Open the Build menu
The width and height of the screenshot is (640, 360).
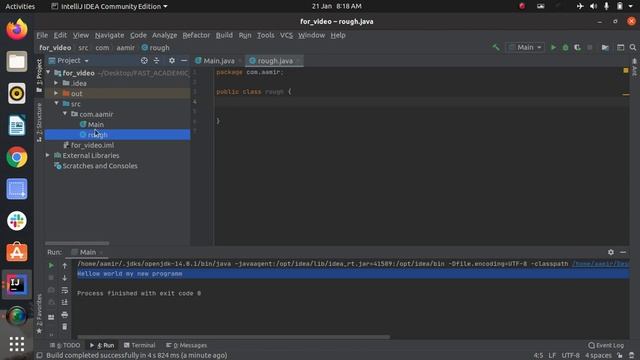point(224,35)
